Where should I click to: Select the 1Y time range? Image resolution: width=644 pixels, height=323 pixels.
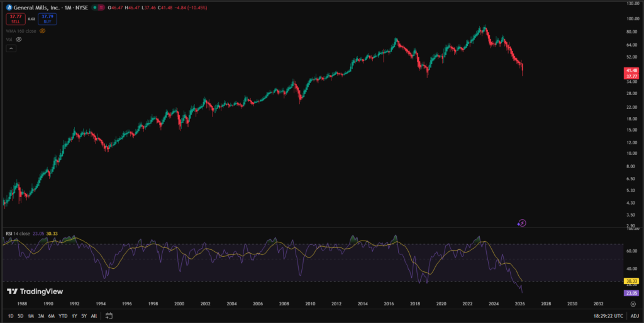coord(74,316)
